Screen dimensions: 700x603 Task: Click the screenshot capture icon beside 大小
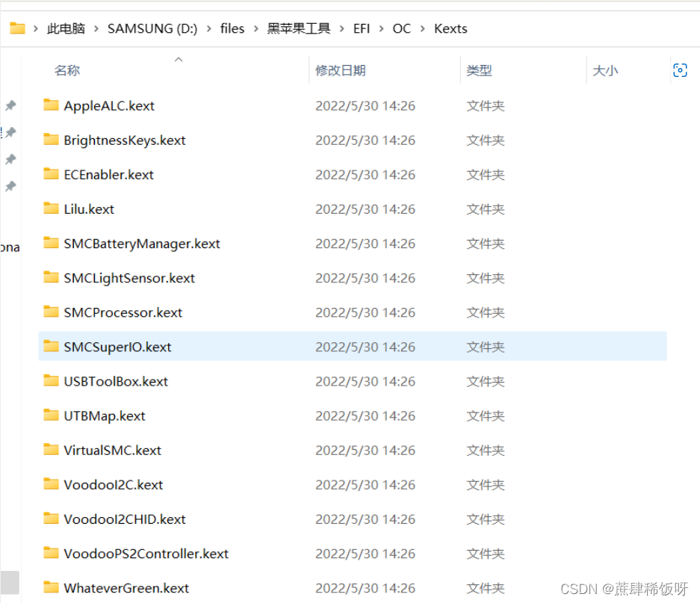click(680, 70)
